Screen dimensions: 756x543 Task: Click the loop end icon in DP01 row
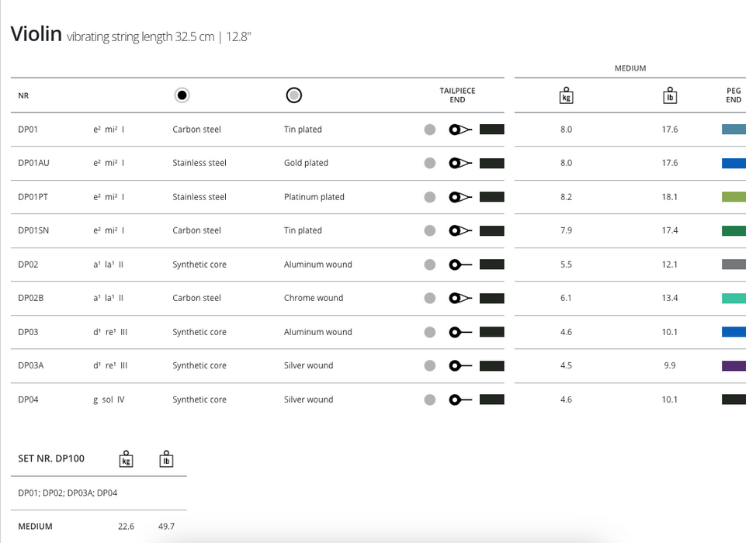460,130
